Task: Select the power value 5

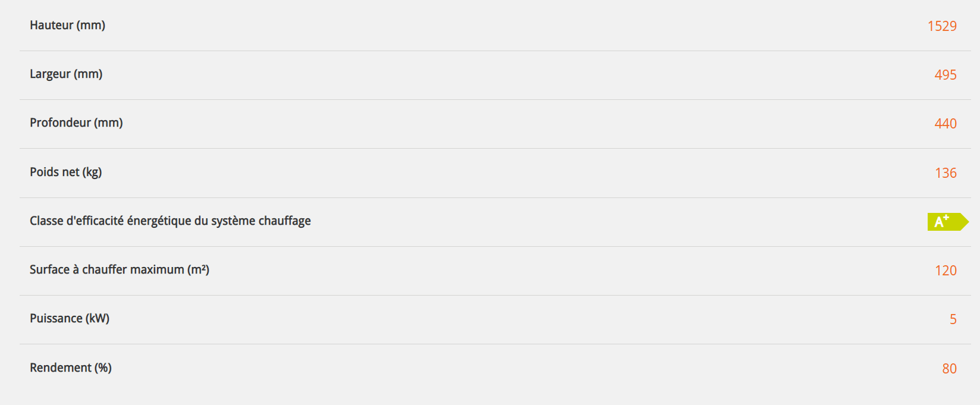Action: click(953, 319)
